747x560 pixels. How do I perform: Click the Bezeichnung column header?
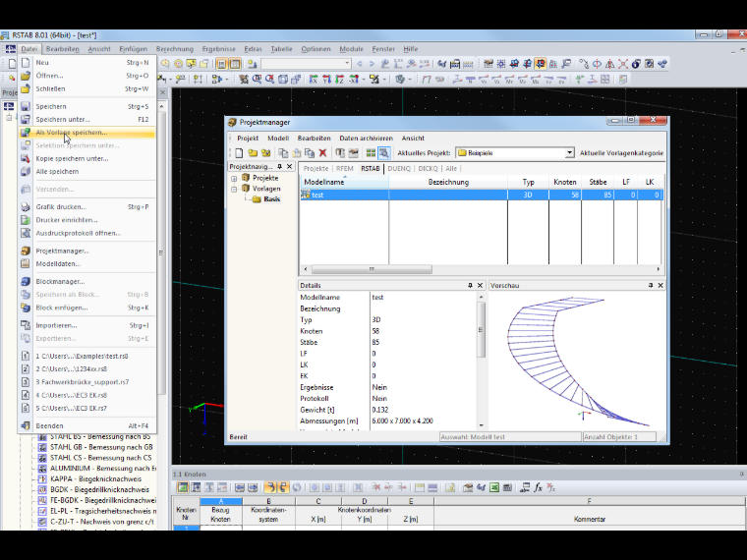[x=448, y=182]
